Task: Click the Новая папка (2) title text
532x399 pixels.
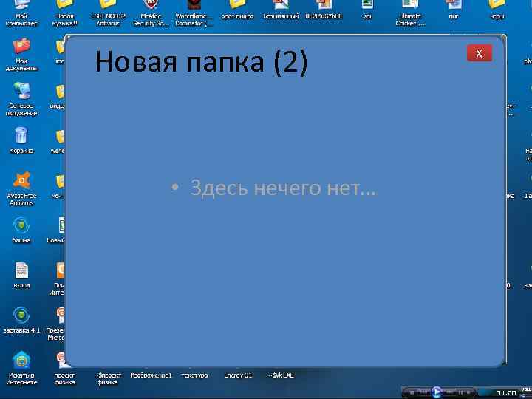Action: 201,61
